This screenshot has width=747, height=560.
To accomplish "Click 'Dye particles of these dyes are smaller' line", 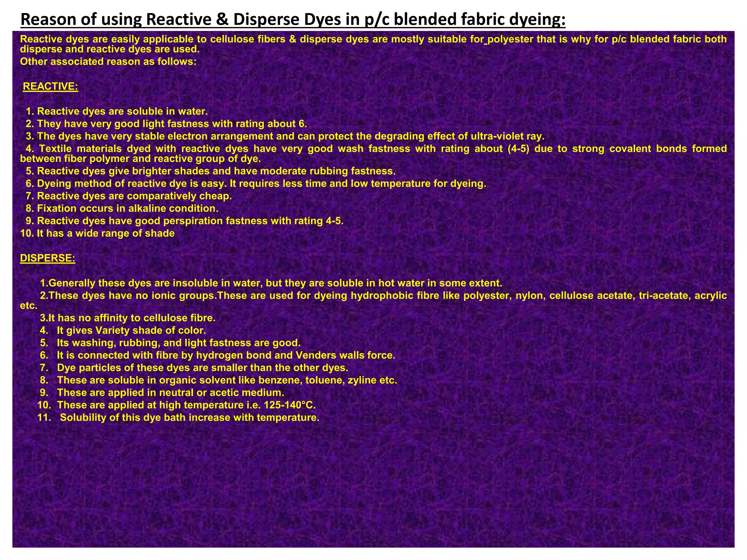I will [194, 367].
